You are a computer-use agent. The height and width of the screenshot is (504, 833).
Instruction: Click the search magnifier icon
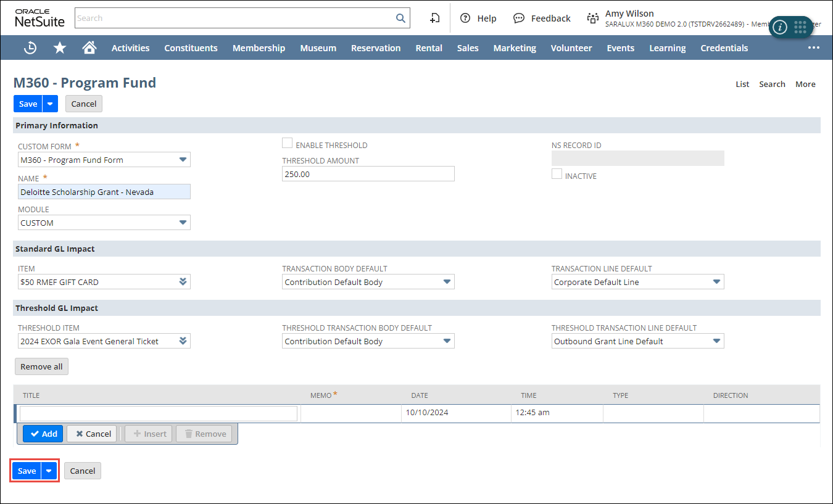pyautogui.click(x=400, y=18)
